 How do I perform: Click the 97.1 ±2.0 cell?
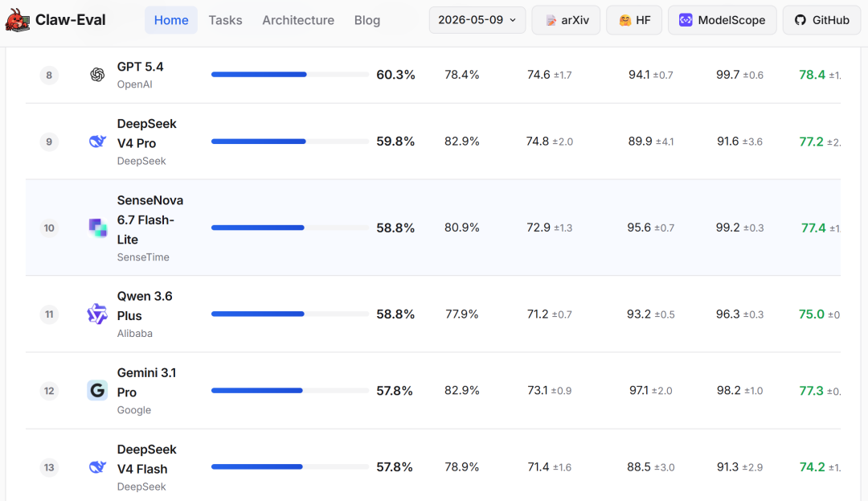point(650,390)
